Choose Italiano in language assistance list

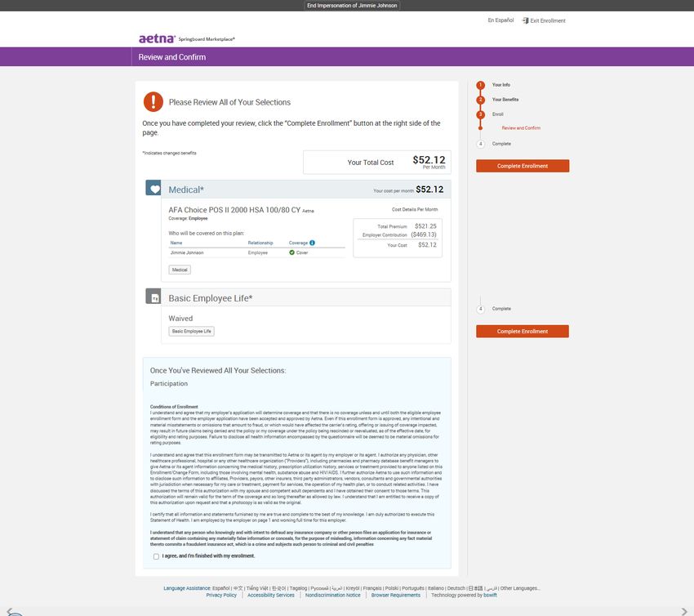435,588
